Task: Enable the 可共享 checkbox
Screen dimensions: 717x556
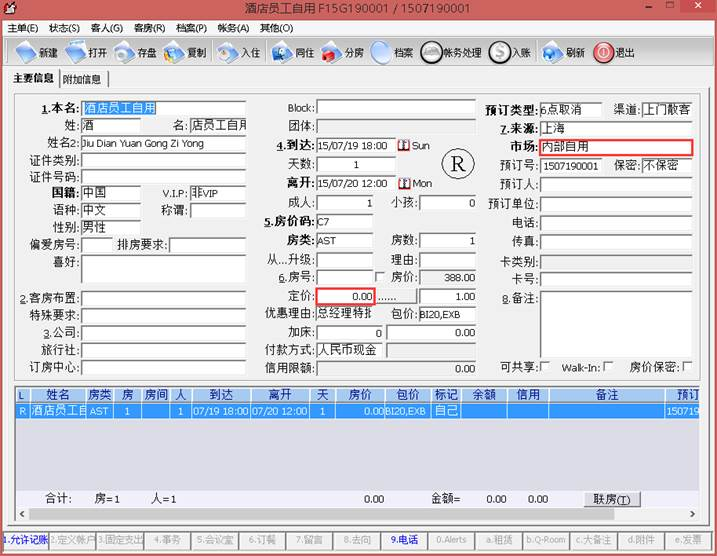Action: (x=545, y=367)
